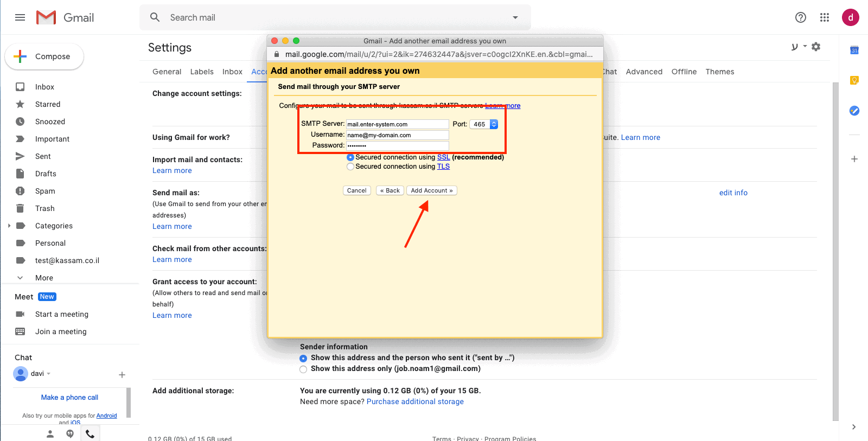This screenshot has width=868, height=441.
Task: Click the SSL hyperlink
Action: 443,157
